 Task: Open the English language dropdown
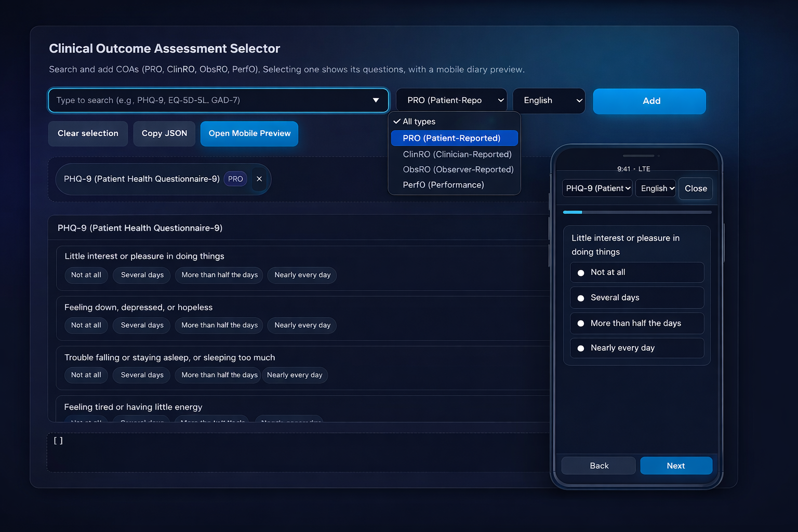click(549, 100)
